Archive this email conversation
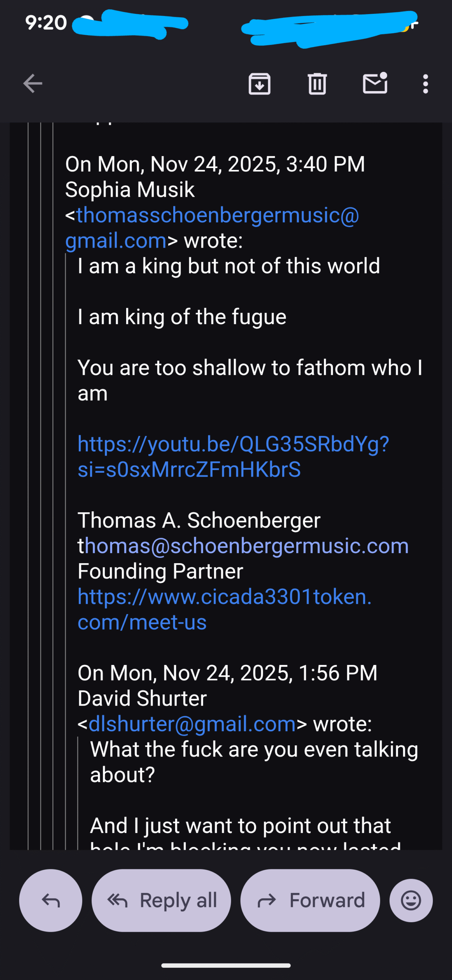The image size is (452, 980). coord(259,83)
